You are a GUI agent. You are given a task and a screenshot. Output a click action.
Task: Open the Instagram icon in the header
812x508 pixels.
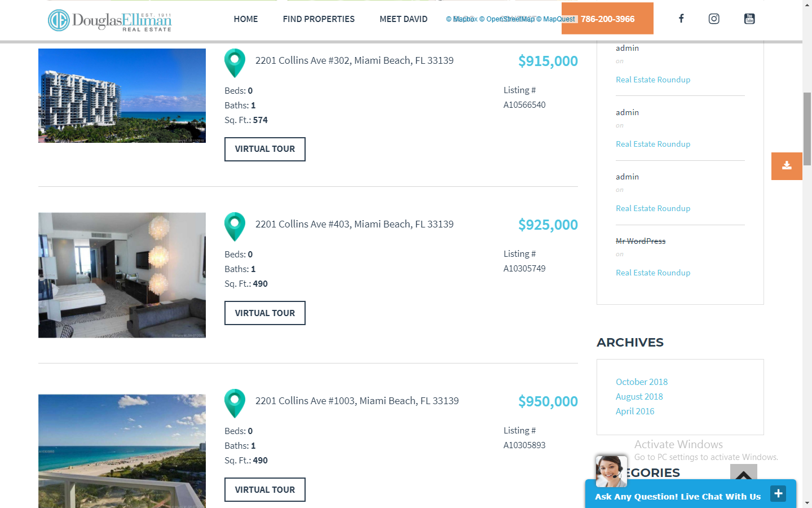714,19
